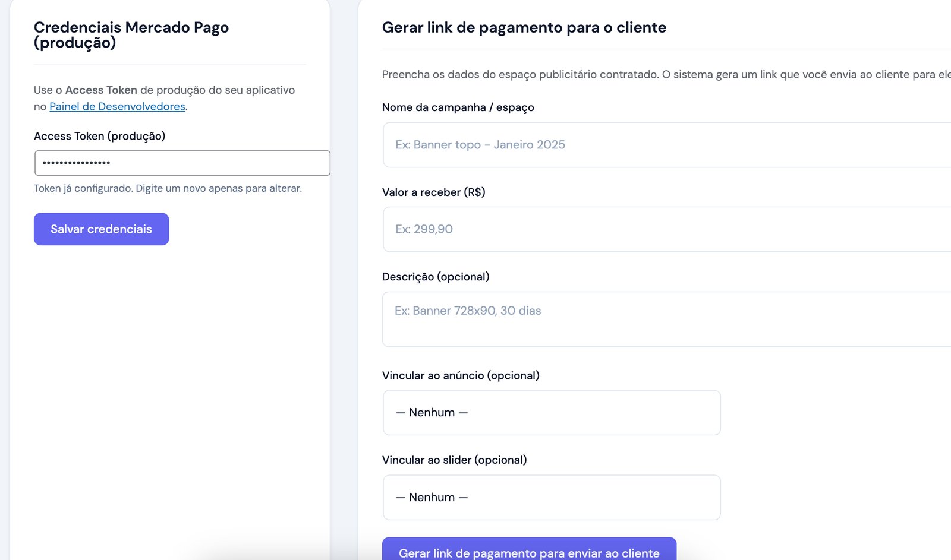Click the Gerar link de pagamento para o cliente heading
The width and height of the screenshot is (951, 560).
[524, 28]
